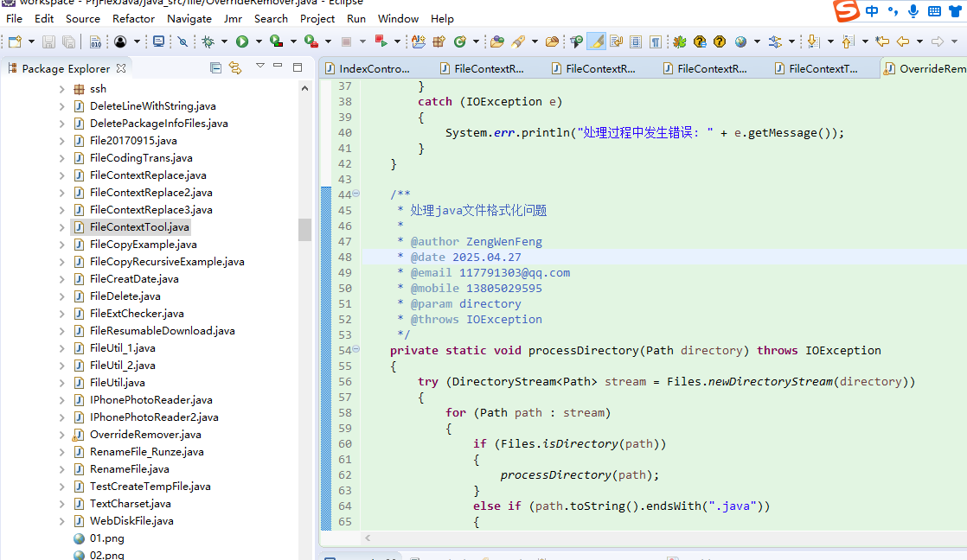Expand the OverrideRemover.java tree node
Screen dimensions: 967x560
point(61,435)
